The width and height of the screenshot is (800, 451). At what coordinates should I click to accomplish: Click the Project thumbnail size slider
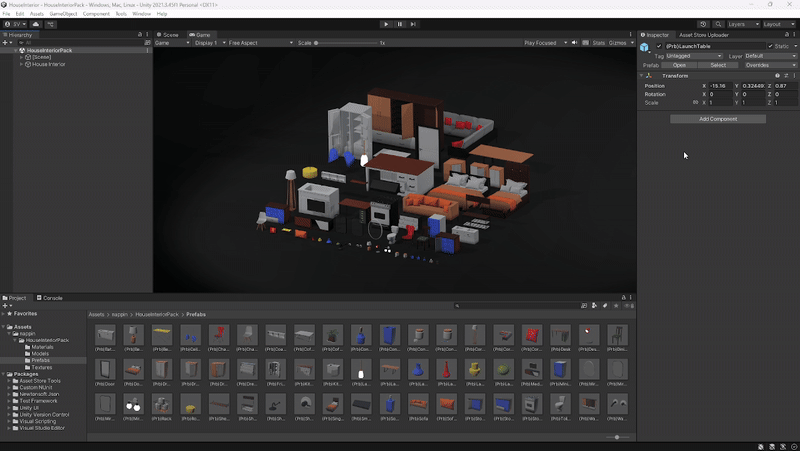(x=617, y=437)
